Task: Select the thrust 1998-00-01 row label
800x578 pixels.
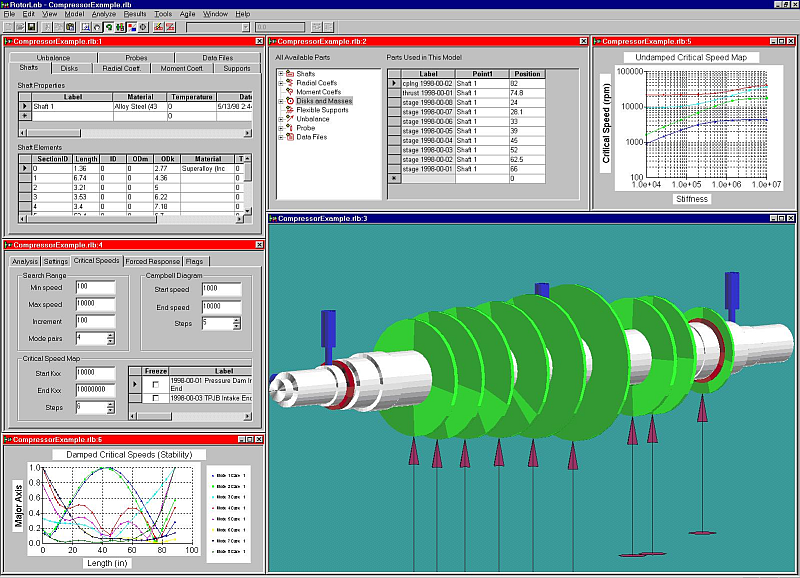Action: coord(428,93)
